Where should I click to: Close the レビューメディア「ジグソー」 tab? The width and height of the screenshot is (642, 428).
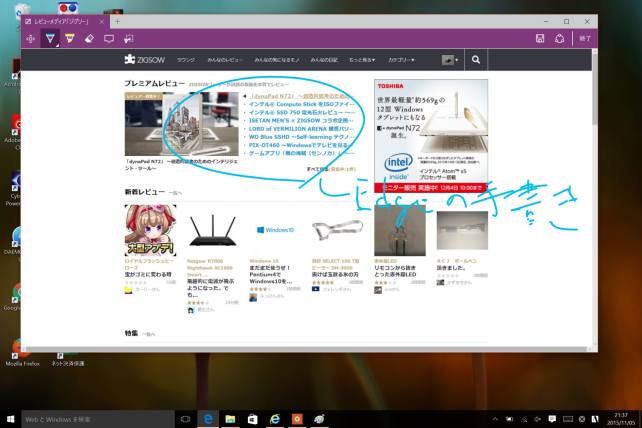102,22
